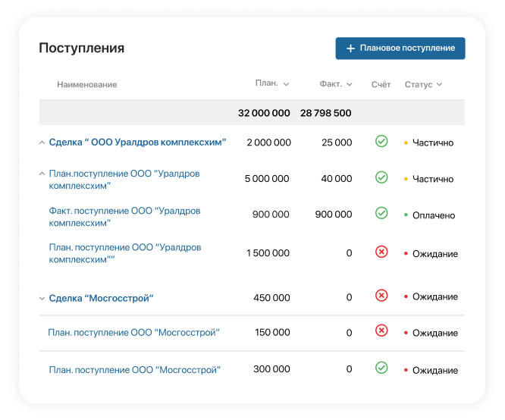This screenshot has height=420, width=505.
Task: Open План. поступление Мосгосстрой 150 000 link
Action: coord(133,332)
